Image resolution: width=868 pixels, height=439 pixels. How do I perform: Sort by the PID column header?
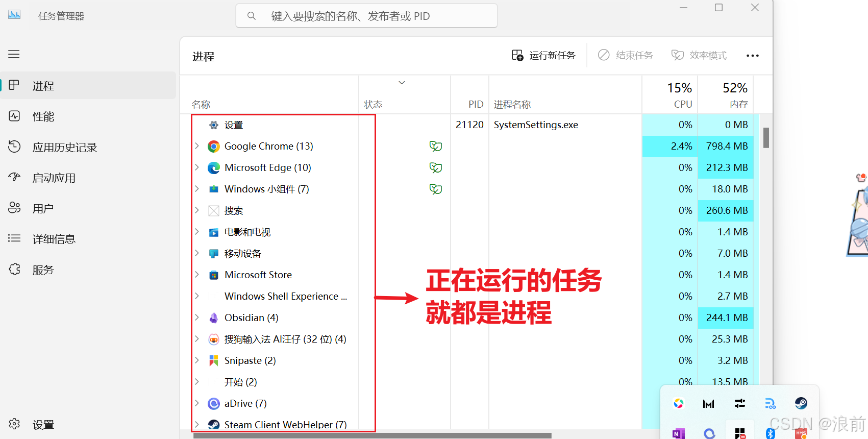tap(476, 104)
